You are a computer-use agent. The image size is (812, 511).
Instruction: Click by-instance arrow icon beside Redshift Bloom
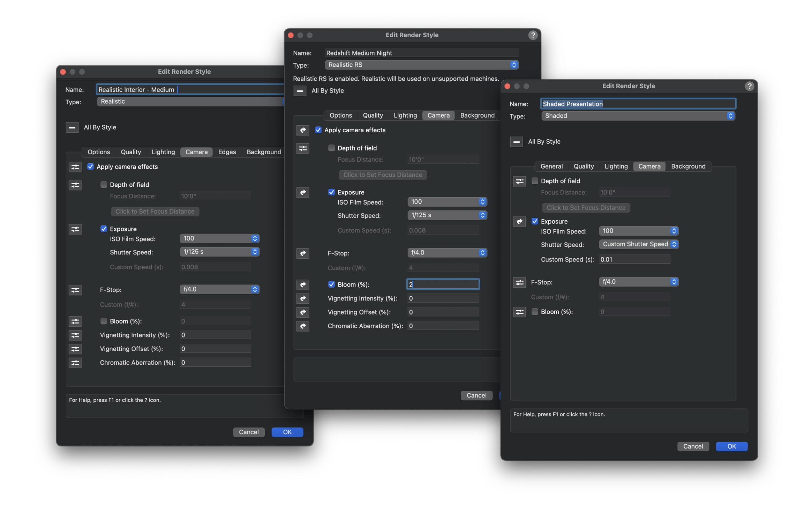(303, 285)
